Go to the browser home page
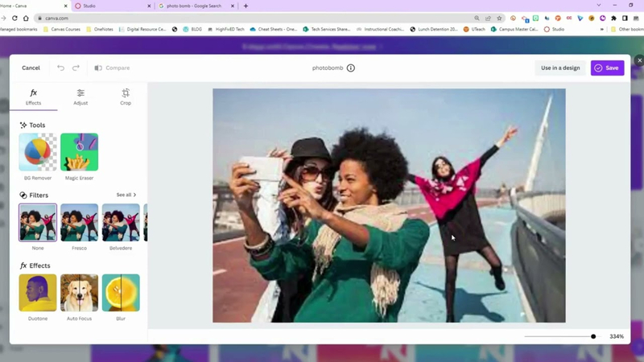The image size is (644, 362). 26,18
